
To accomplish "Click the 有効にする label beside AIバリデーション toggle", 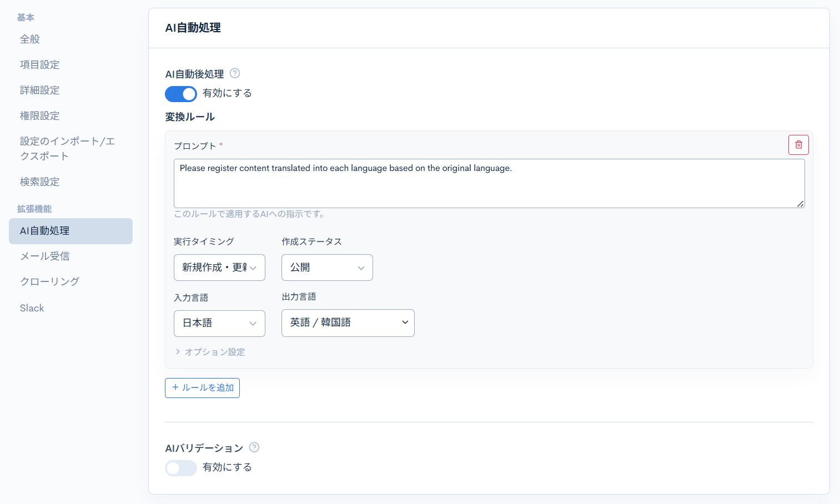I will pyautogui.click(x=227, y=467).
